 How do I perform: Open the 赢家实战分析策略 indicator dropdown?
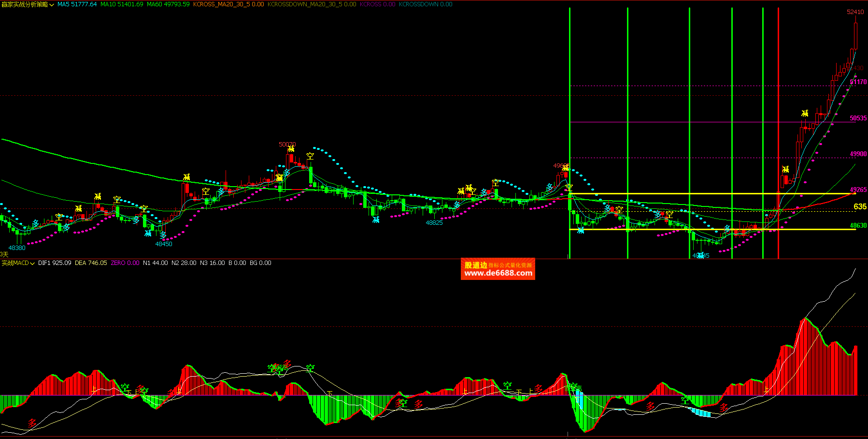click(28, 4)
